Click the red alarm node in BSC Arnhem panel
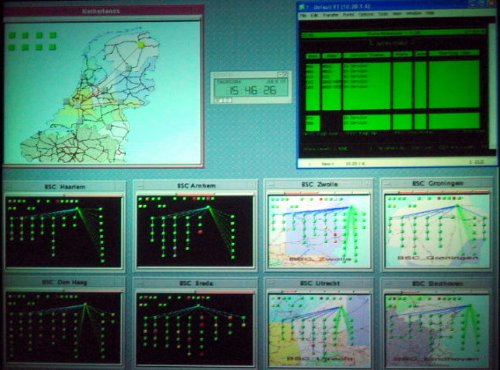Image resolution: width=500 pixels, height=370 pixels. click(x=200, y=232)
